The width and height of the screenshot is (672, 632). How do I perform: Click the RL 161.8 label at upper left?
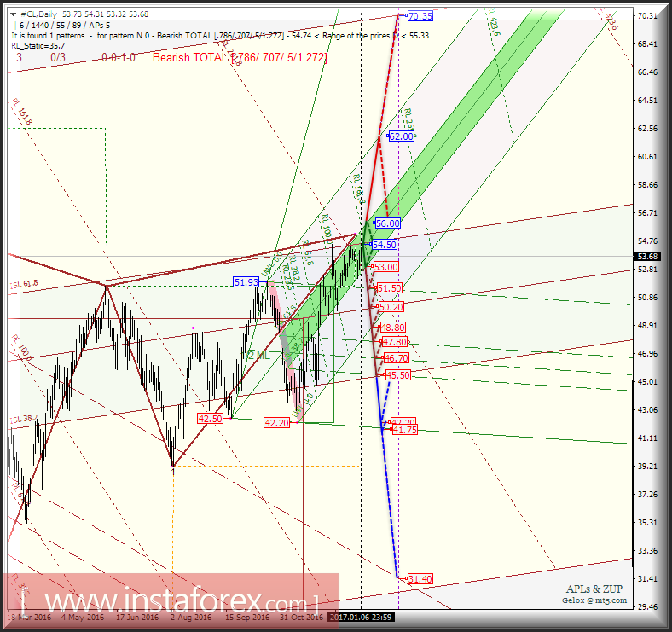(22, 112)
